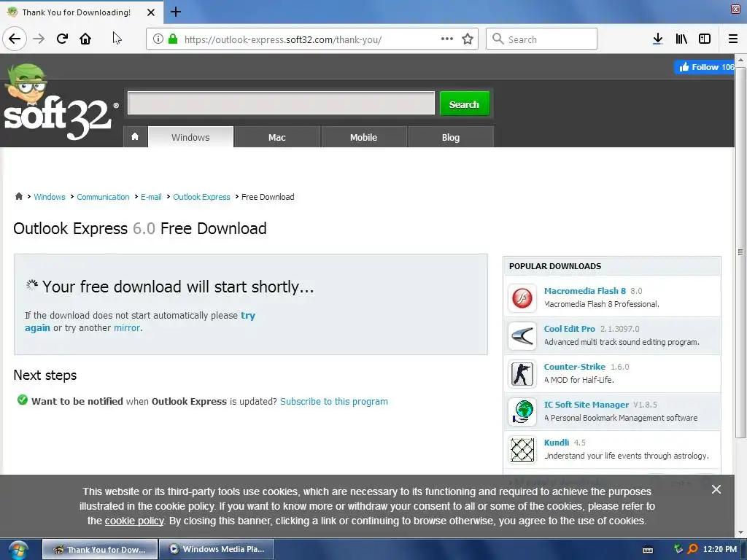The image size is (747, 560).
Task: Open the Counter-Strike icon
Action: pos(522,374)
